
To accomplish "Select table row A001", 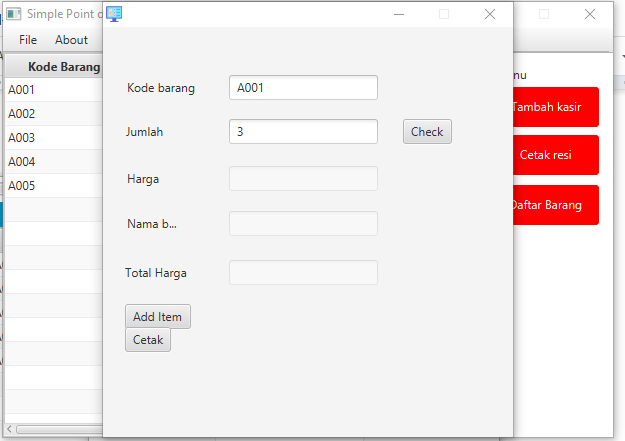I will [x=54, y=90].
